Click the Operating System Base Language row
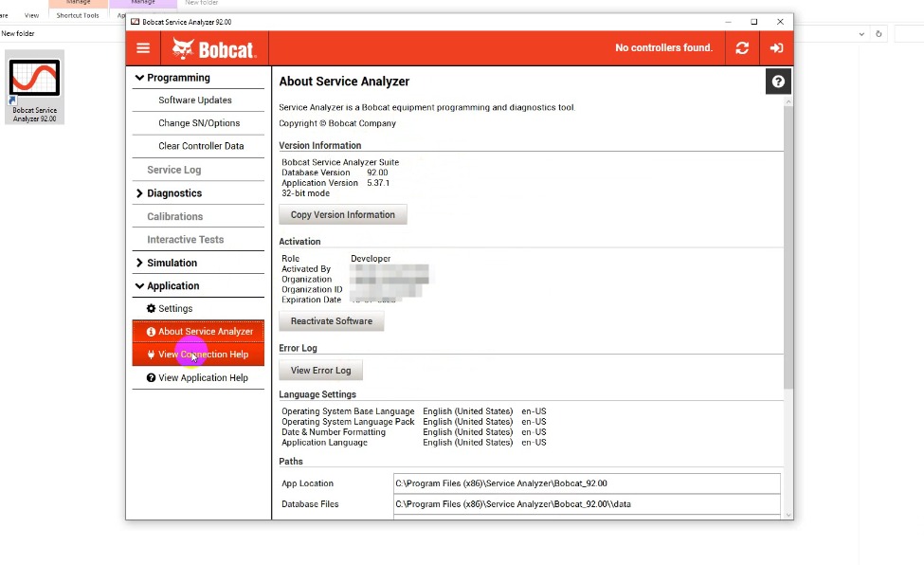 coord(414,411)
